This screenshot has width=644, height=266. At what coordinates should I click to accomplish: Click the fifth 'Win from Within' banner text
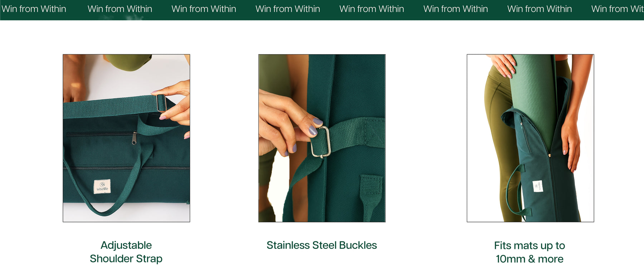coord(372,9)
